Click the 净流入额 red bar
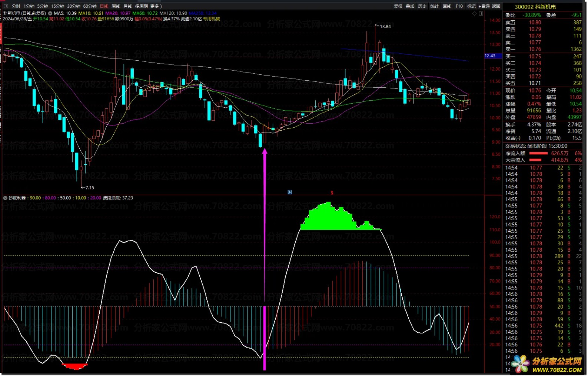The height and width of the screenshot is (376, 588). pyautogui.click(x=538, y=153)
